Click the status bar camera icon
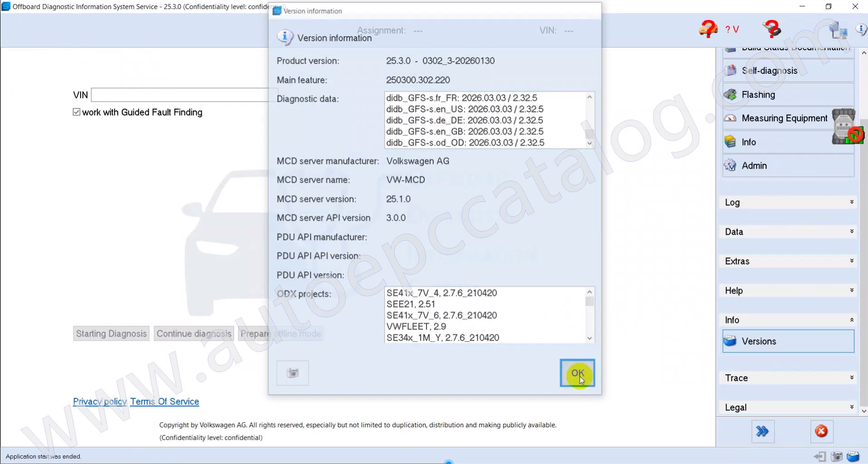The width and height of the screenshot is (868, 464). [x=837, y=456]
